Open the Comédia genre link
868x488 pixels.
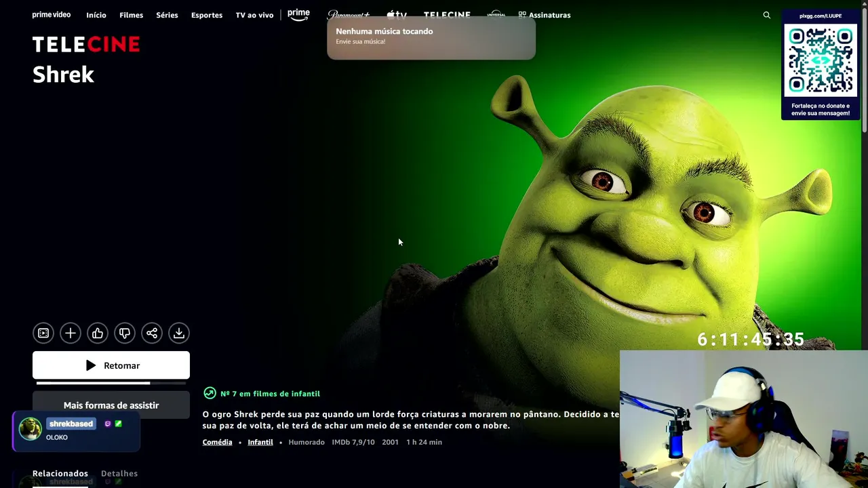pos(217,442)
